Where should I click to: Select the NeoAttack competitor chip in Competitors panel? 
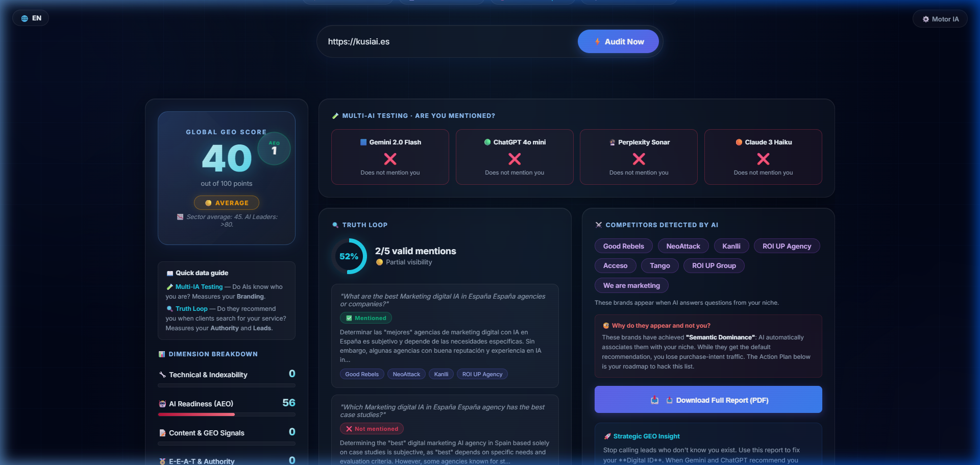tap(683, 246)
